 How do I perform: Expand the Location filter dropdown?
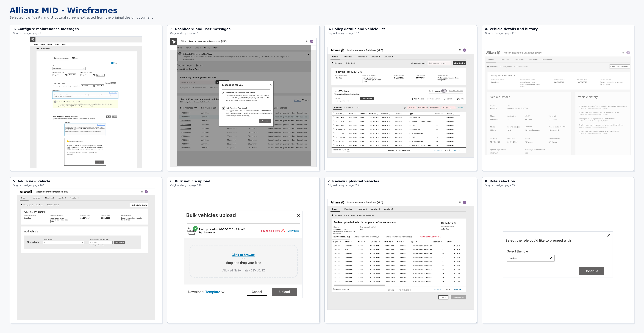(435, 108)
